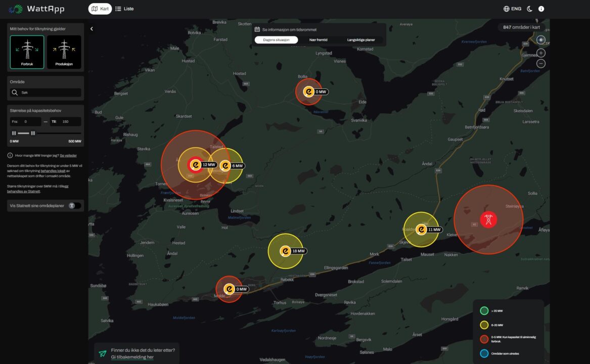
Task: Select the Produksjon pylon card
Action: coord(64,52)
